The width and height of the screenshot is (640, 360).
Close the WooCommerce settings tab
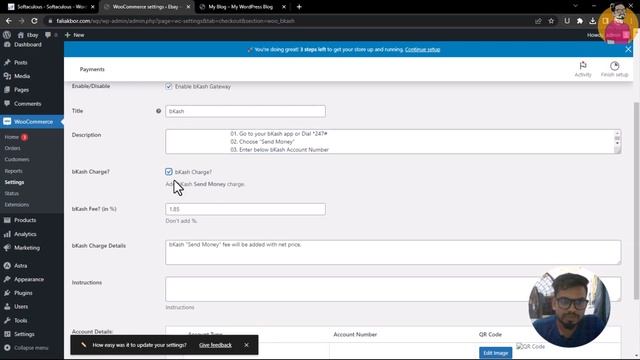point(188,7)
